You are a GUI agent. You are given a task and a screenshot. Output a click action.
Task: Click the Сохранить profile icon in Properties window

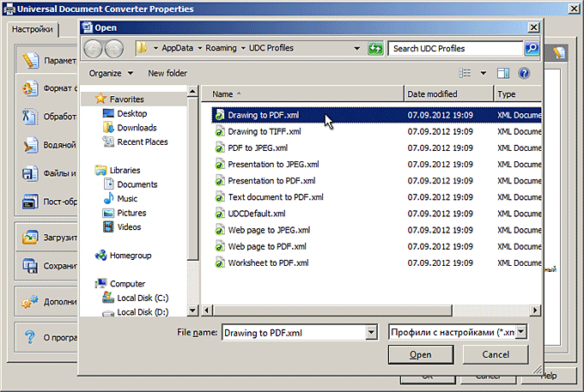[x=30, y=266]
